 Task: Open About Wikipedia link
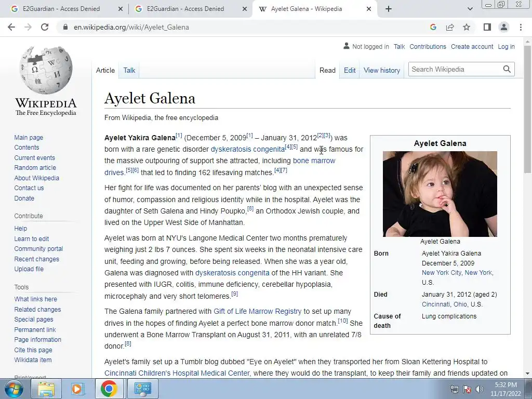click(x=36, y=178)
